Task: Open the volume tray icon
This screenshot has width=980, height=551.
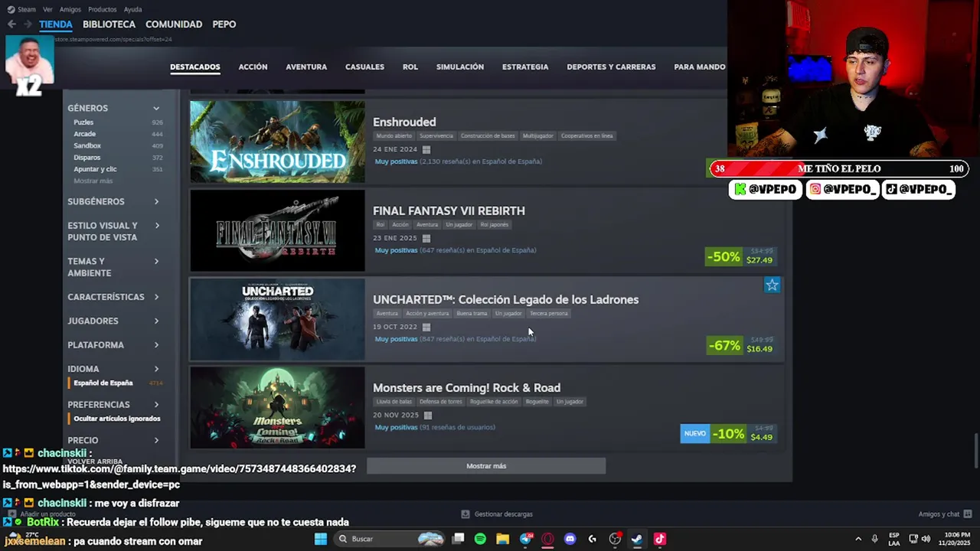Action: coord(926,539)
